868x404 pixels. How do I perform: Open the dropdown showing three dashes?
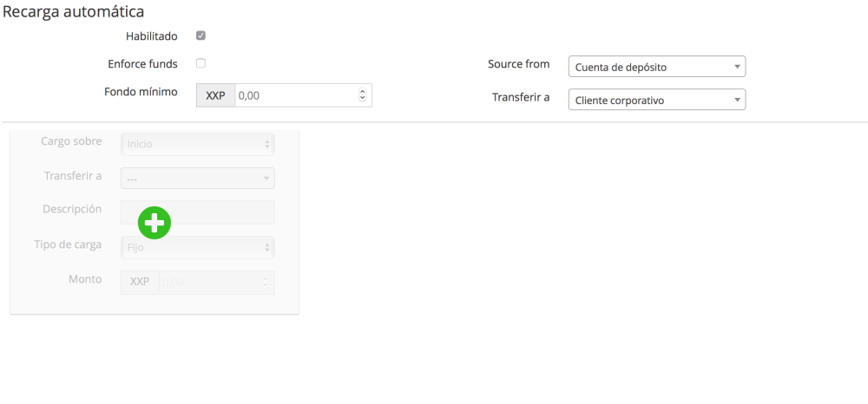tap(197, 179)
